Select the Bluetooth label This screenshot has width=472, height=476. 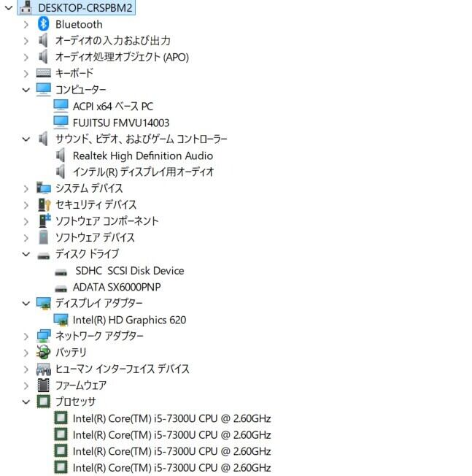click(79, 24)
